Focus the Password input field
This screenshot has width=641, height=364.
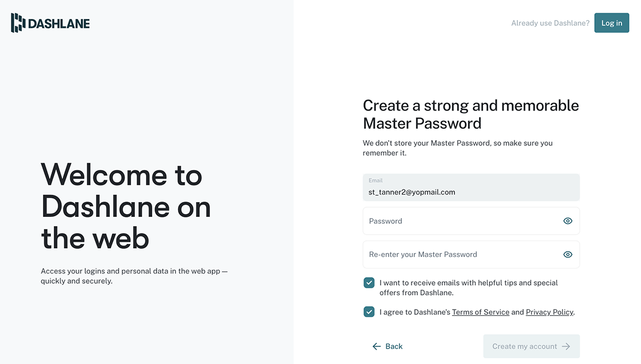coord(471,221)
